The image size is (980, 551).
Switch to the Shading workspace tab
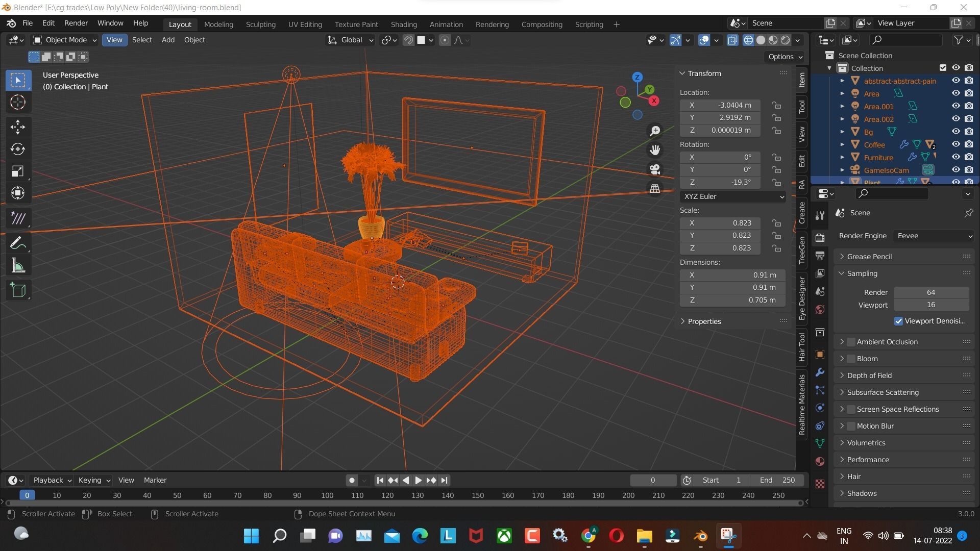403,24
